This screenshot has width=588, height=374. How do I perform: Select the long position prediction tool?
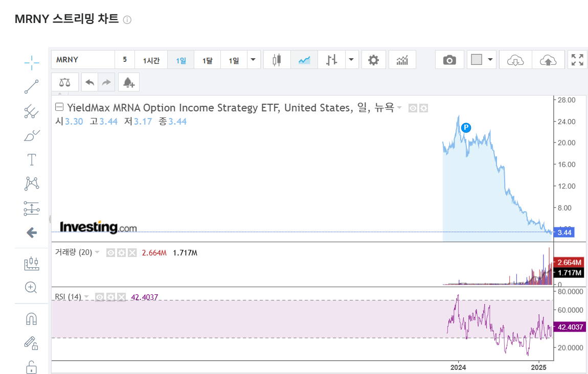click(x=32, y=208)
